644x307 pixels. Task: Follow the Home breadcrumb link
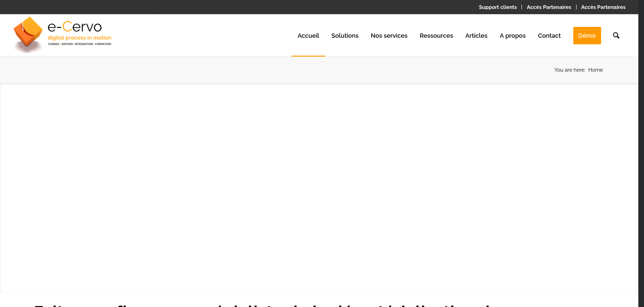tap(595, 70)
